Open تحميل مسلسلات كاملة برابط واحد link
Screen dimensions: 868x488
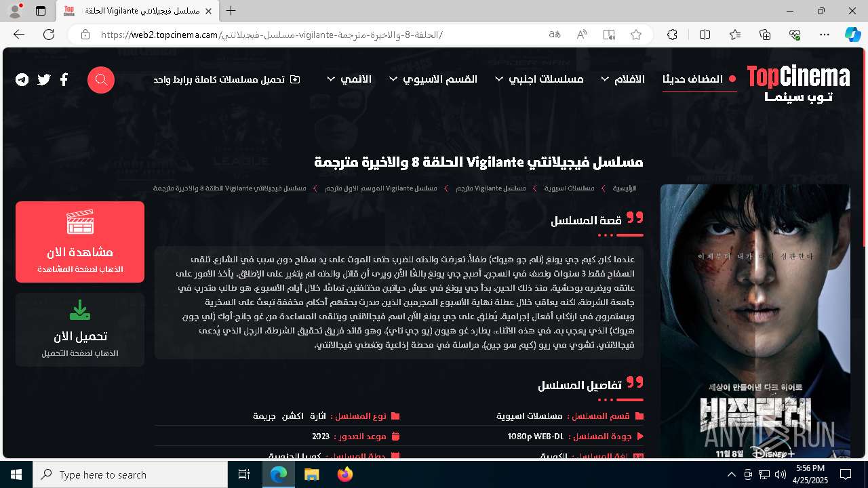pos(226,79)
